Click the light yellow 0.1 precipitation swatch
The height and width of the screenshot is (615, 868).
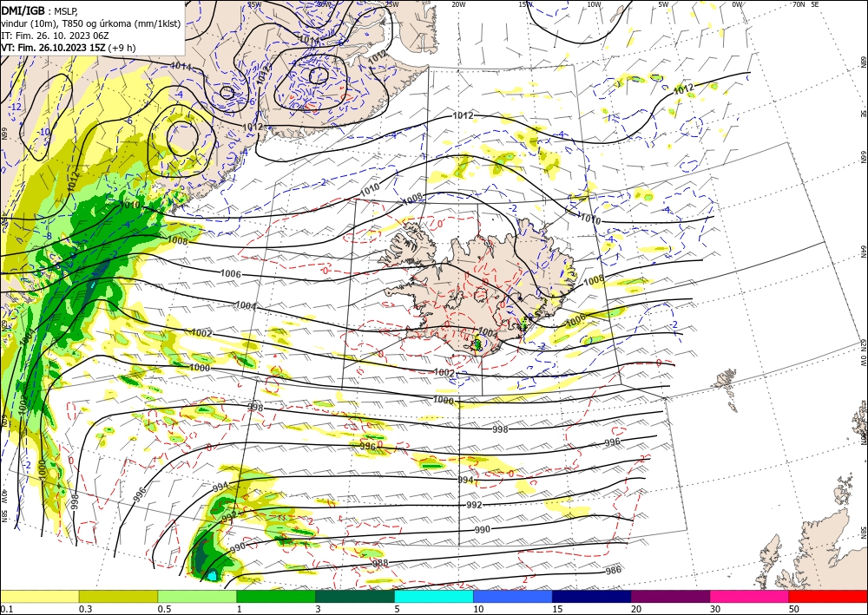[39, 596]
